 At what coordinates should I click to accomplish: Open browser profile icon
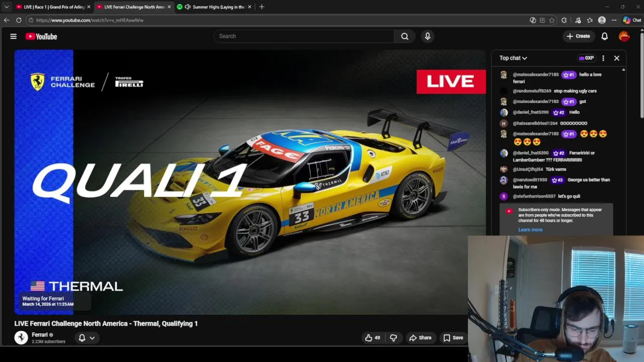point(602,20)
